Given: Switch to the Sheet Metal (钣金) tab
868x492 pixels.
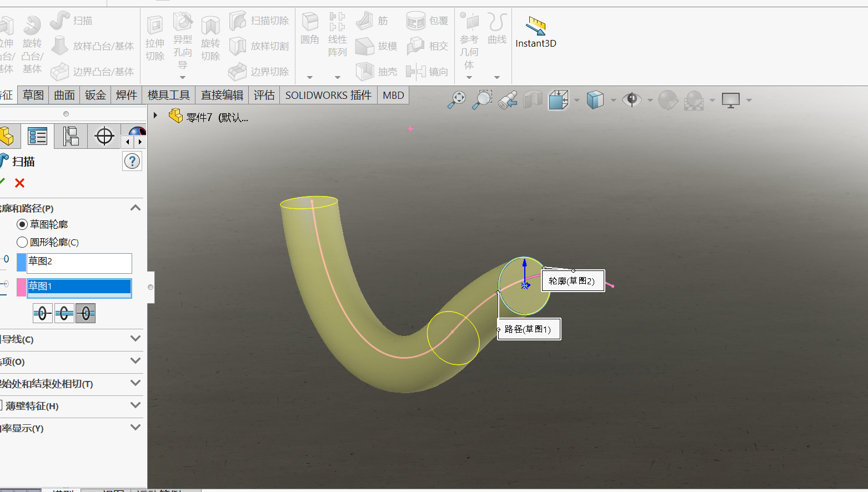Looking at the screenshot, I should [x=96, y=96].
